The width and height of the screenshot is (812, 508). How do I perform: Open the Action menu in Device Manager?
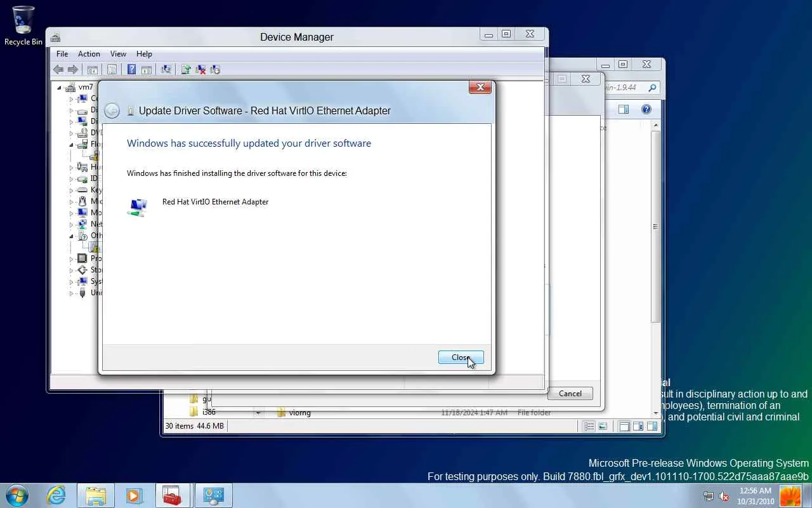89,54
